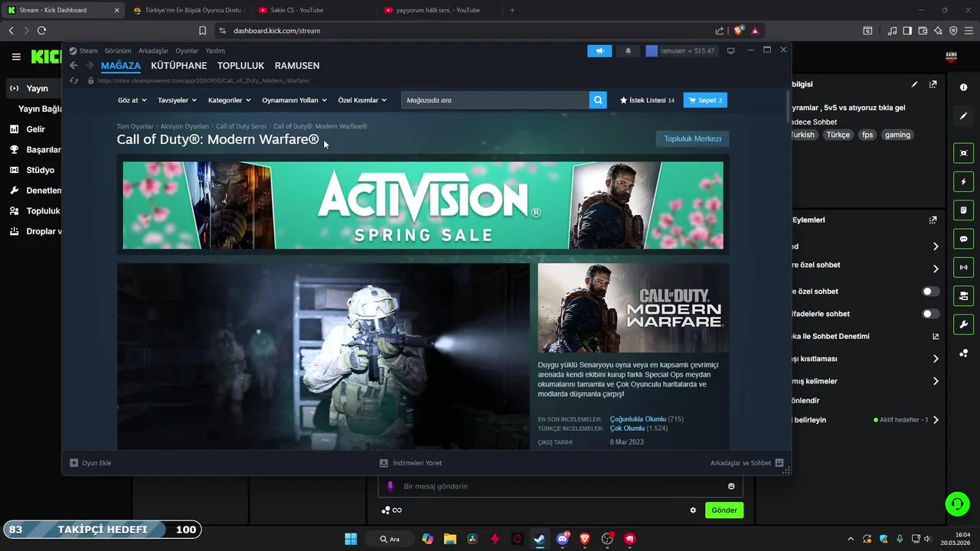The height and width of the screenshot is (551, 980).
Task: Open Steam notifications bell
Action: 628,51
